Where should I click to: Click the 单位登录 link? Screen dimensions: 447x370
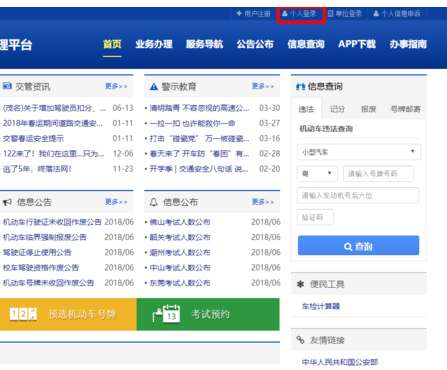tap(348, 13)
